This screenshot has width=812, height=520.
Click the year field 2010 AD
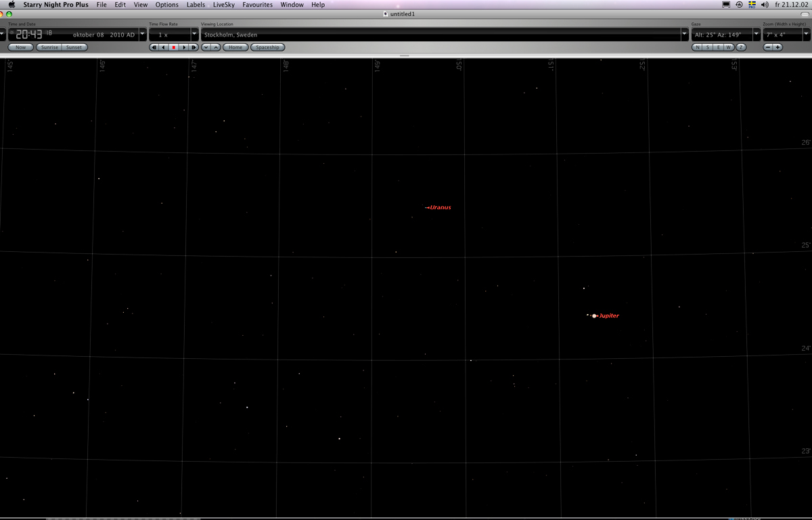coord(122,35)
